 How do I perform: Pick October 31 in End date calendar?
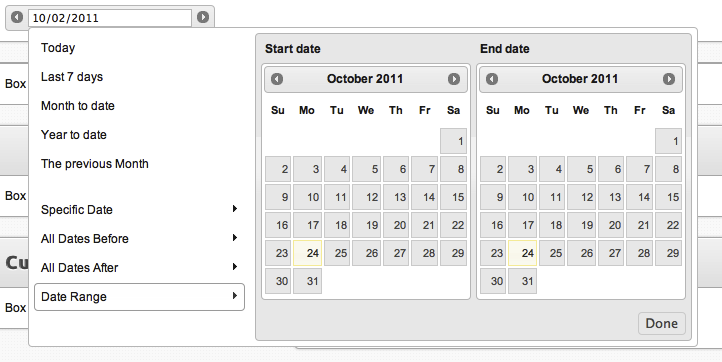click(523, 281)
